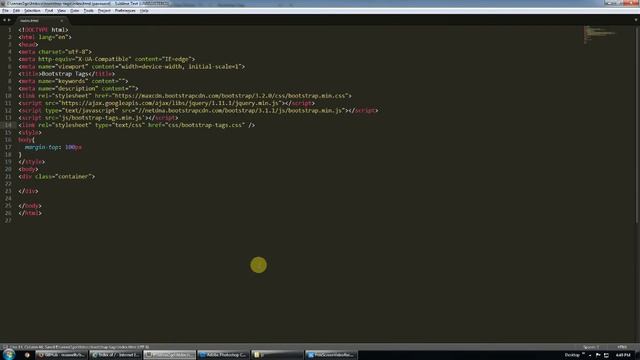
Task: Click the "Bootstrap Tags" title text
Action: (66, 74)
